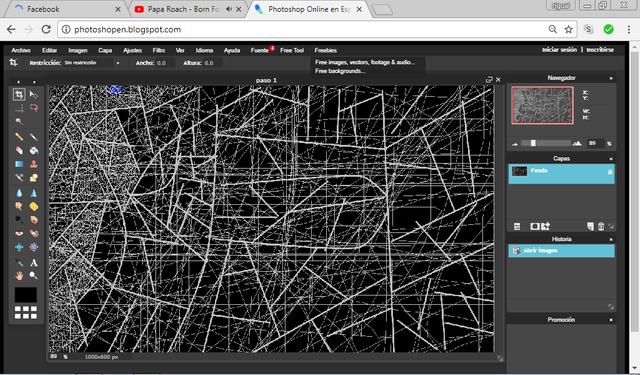The width and height of the screenshot is (640, 375).
Task: Select the Smudge finger tool
Action: [x=19, y=206]
